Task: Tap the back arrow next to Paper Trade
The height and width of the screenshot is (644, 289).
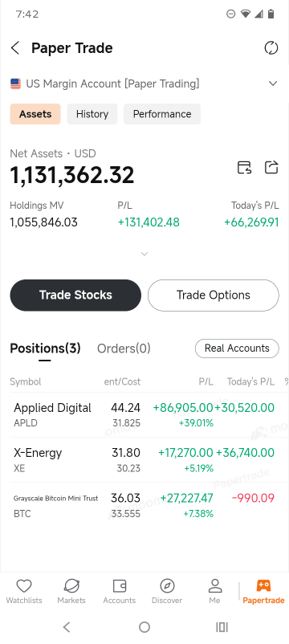Action: (15, 48)
